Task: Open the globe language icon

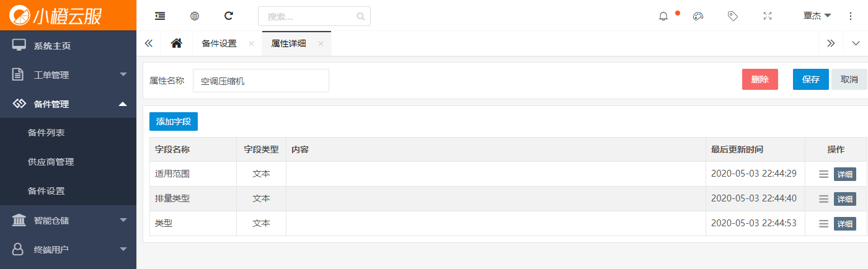Action: [195, 16]
